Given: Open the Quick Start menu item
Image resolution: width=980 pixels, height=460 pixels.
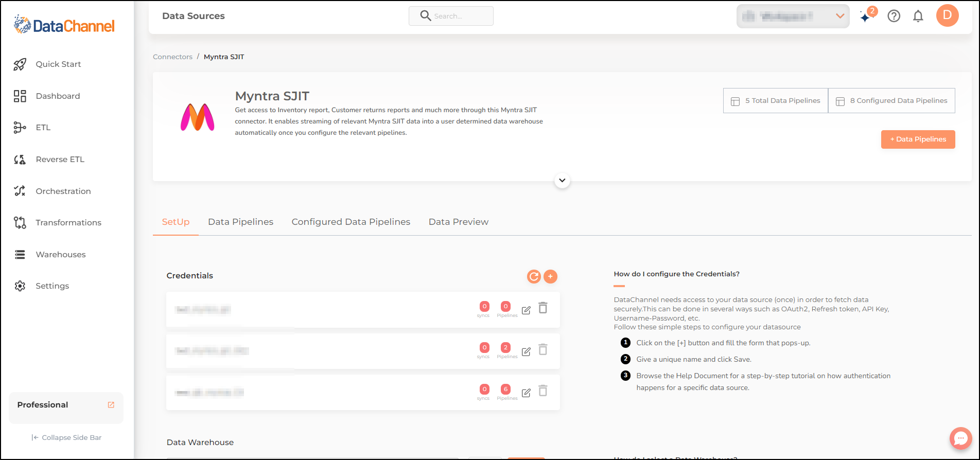Looking at the screenshot, I should 58,64.
